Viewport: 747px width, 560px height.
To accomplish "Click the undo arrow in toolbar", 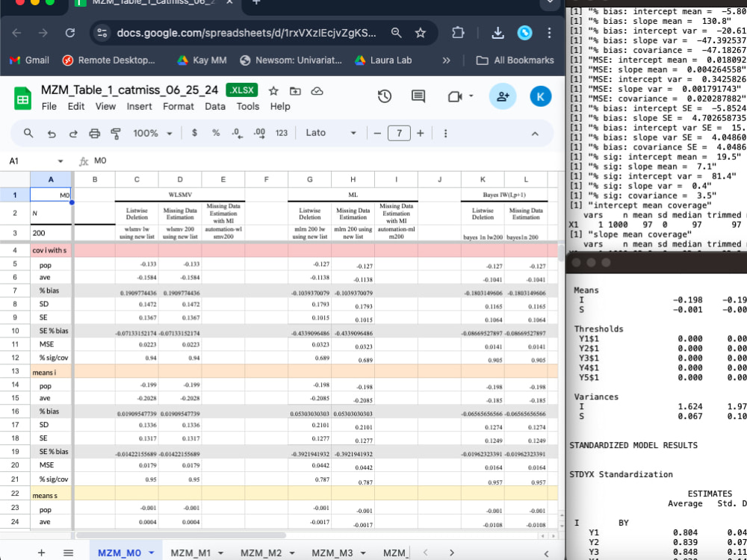I will [x=52, y=134].
